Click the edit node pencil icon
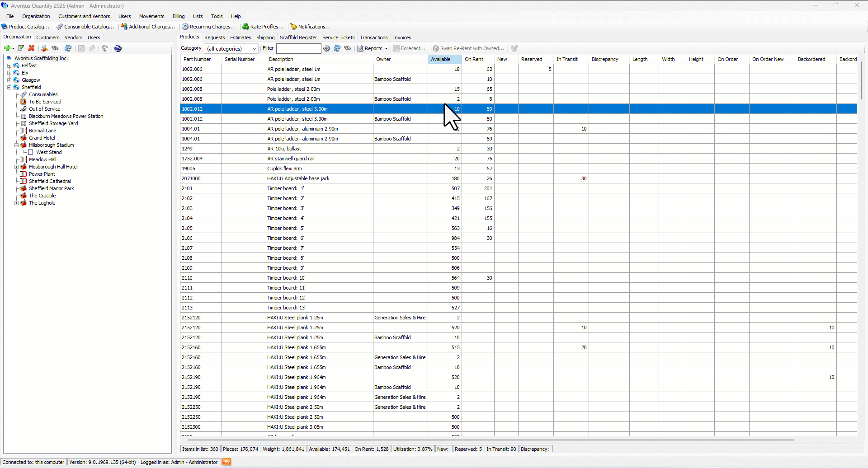Viewport: 868px width, 468px height. pyautogui.click(x=21, y=48)
